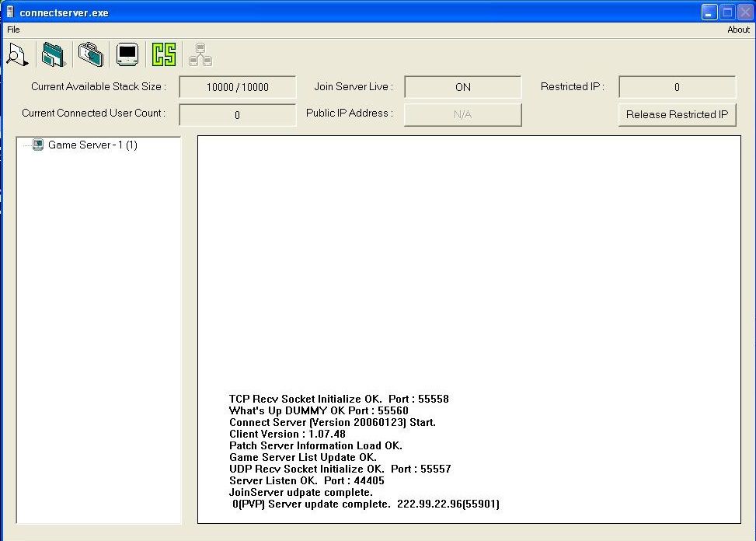756x541 pixels.
Task: Click the Current Connected User Count field
Action: pyautogui.click(x=238, y=115)
